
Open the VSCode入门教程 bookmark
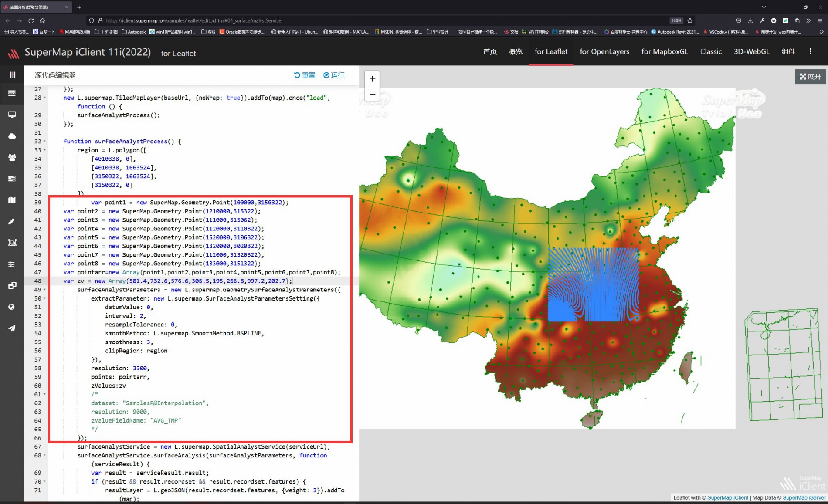pyautogui.click(x=726, y=31)
